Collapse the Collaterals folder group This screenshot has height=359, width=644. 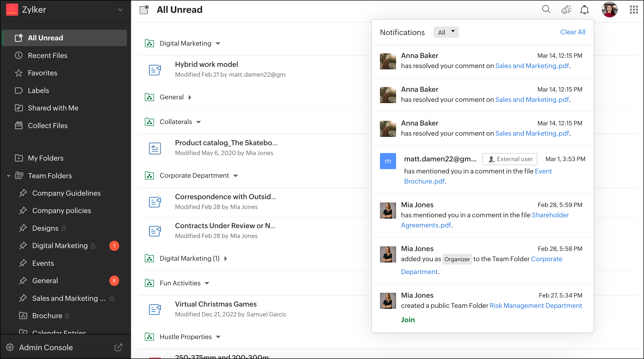click(199, 122)
